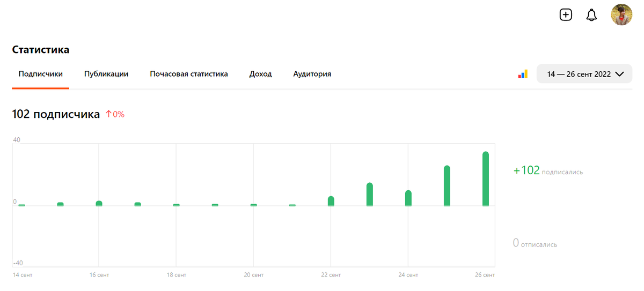Open the user profile avatar
This screenshot has width=644, height=291.
[621, 15]
